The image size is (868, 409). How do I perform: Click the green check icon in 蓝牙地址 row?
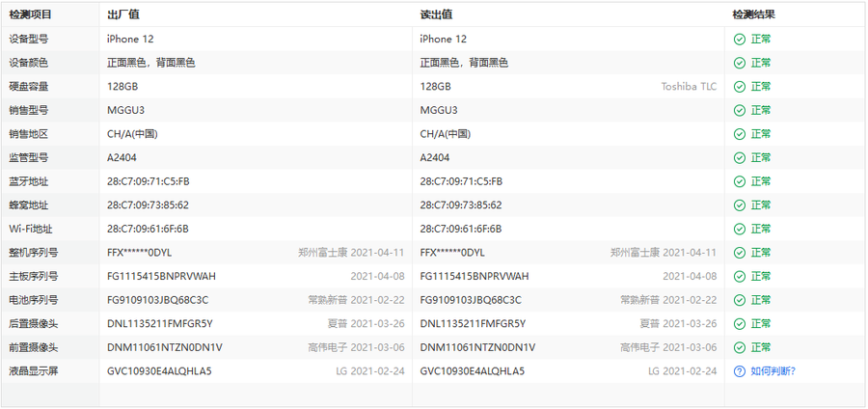[x=739, y=181]
